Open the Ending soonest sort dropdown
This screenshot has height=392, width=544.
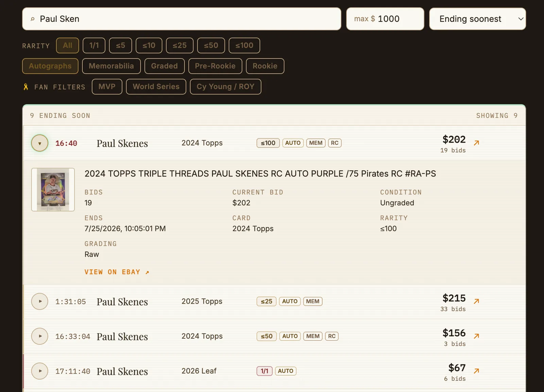(477, 19)
